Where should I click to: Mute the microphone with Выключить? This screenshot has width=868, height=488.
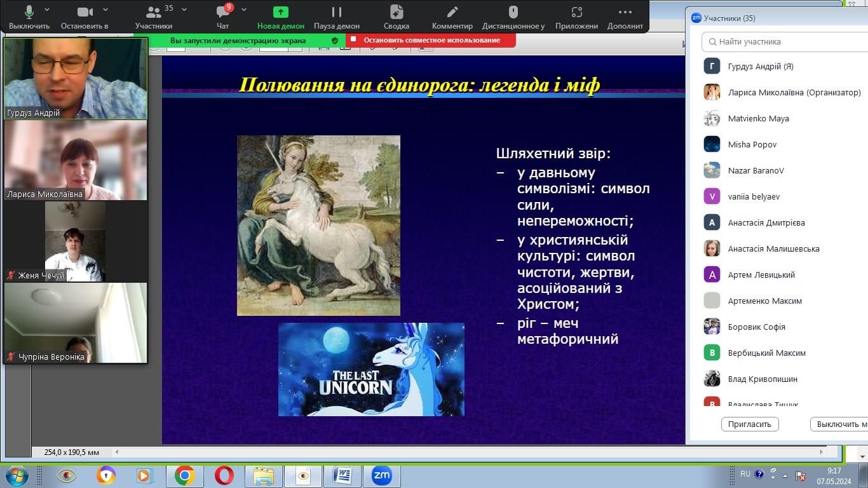pos(29,17)
